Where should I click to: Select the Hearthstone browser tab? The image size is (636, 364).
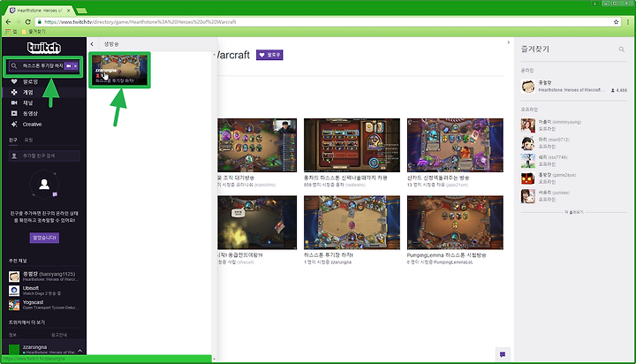click(x=40, y=11)
